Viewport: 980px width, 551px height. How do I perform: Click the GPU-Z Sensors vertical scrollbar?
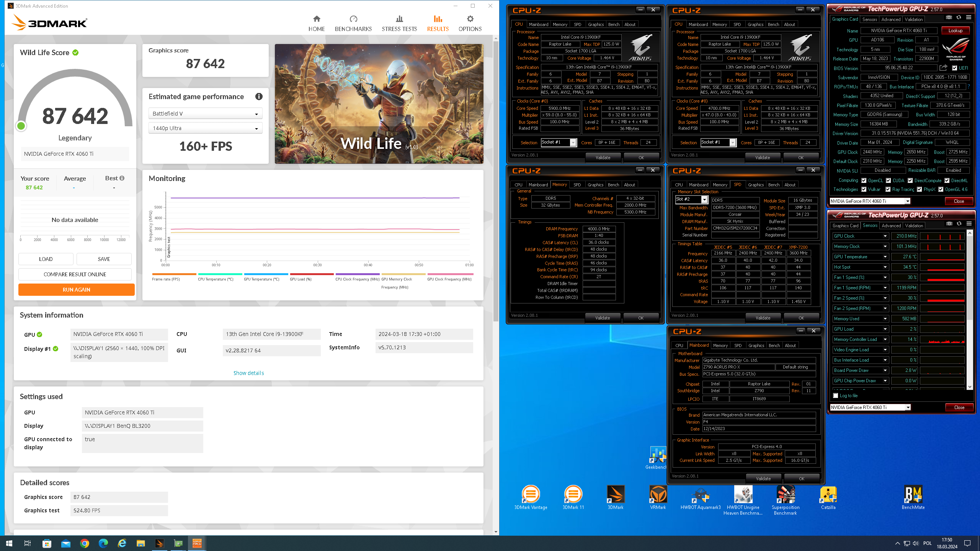[x=969, y=310]
